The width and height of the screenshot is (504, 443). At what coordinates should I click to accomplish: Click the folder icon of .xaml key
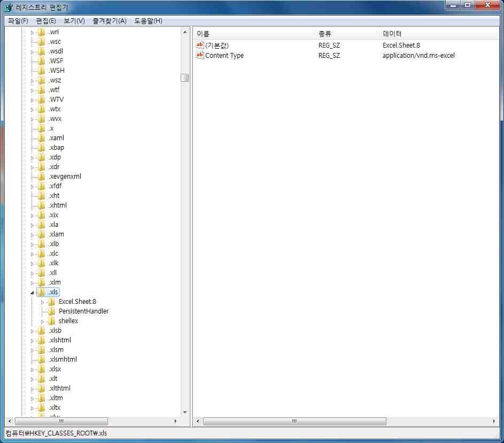point(42,138)
